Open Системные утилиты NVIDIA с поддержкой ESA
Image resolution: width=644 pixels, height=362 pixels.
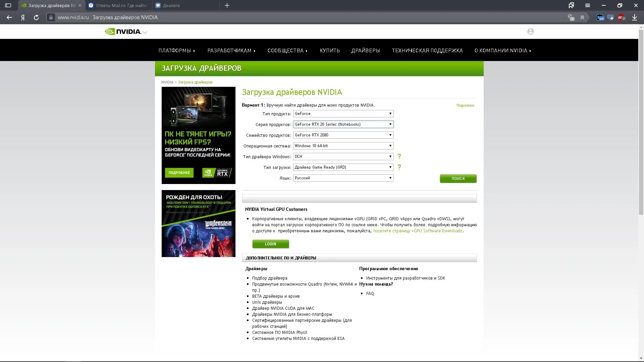click(x=299, y=339)
